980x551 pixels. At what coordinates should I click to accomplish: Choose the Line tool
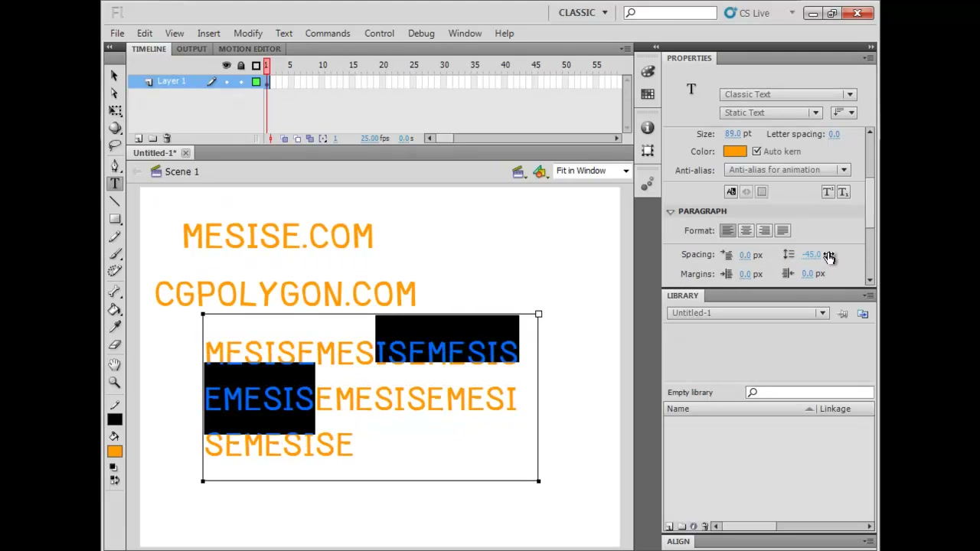click(115, 201)
